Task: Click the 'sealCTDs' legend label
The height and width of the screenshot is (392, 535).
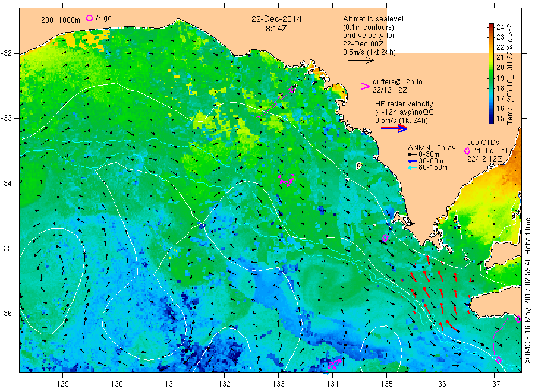Action: point(483,143)
